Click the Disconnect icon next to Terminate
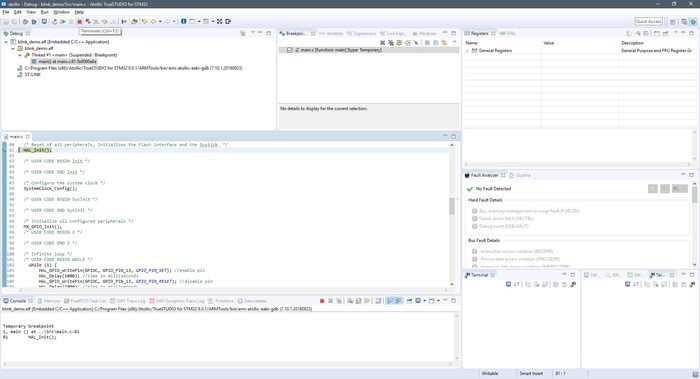Screen dimensions: 700x379 [x=88, y=21]
